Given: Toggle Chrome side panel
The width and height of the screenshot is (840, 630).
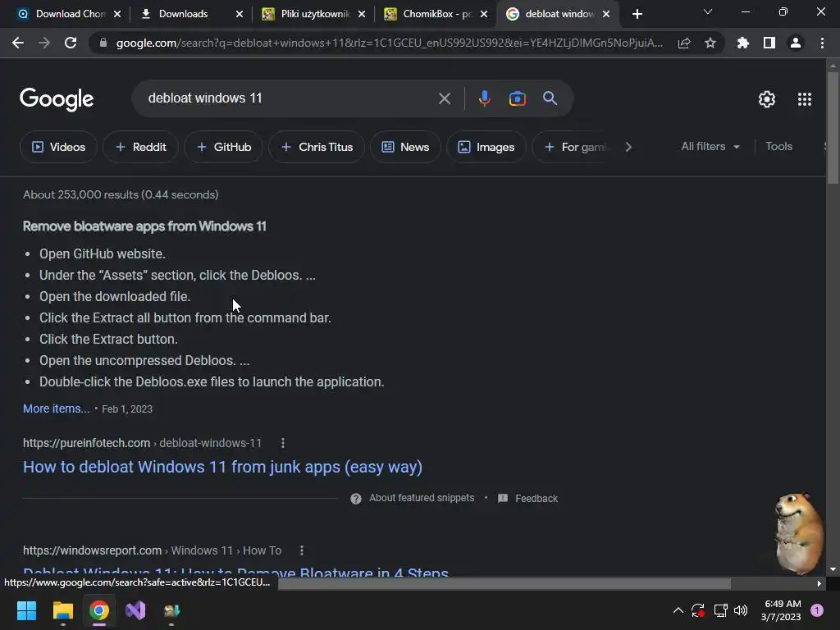Looking at the screenshot, I should tap(769, 43).
